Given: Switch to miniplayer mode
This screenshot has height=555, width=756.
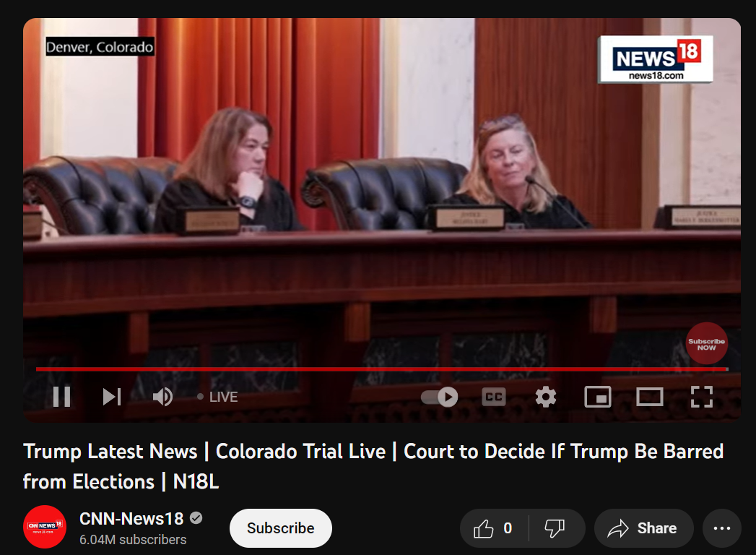Looking at the screenshot, I should tap(598, 397).
